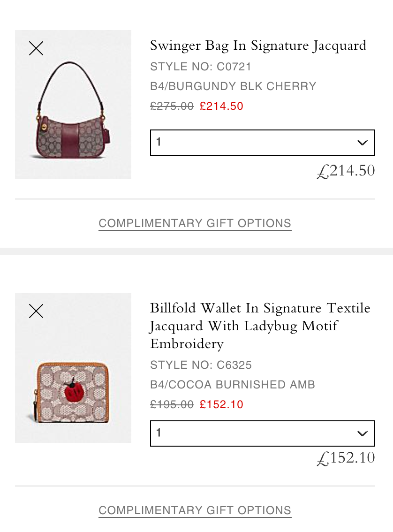
Task: Open the Billfold Wallet quantity dropdown
Action: [263, 433]
